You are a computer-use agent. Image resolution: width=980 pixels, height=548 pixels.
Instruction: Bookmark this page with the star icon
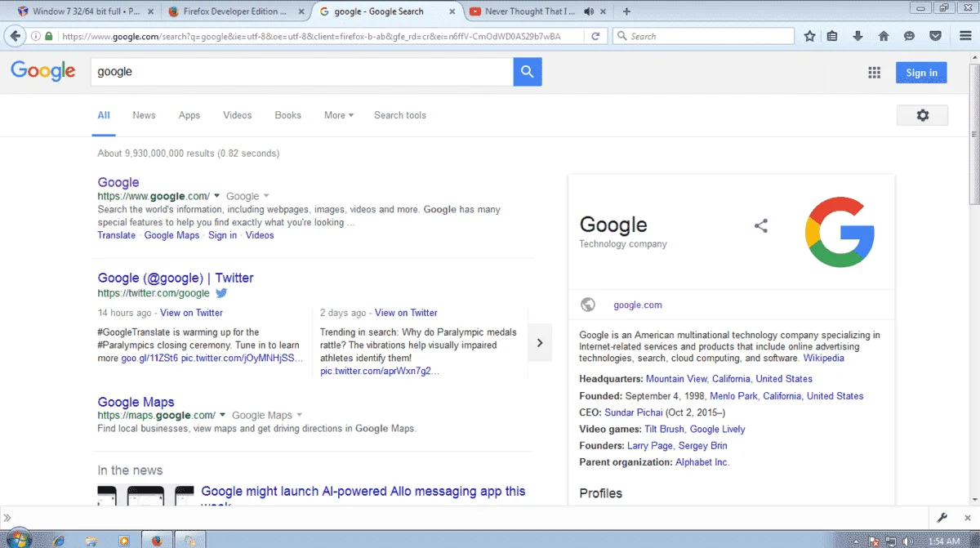(x=809, y=36)
